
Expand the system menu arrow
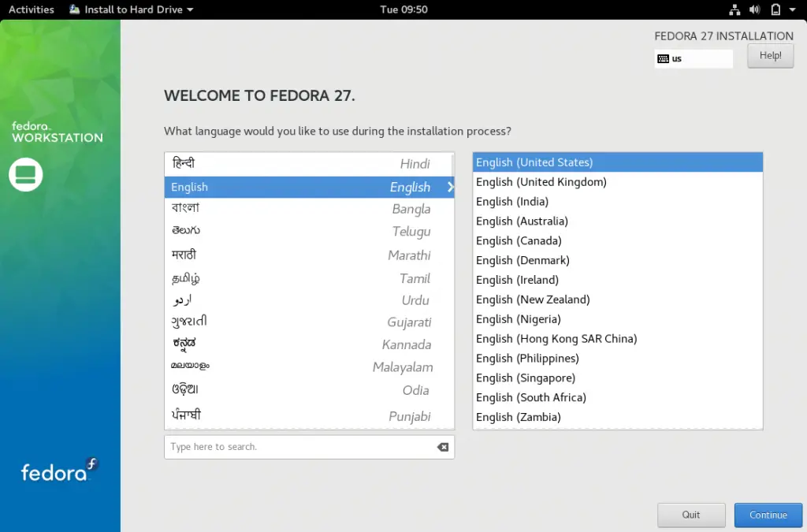tap(792, 9)
